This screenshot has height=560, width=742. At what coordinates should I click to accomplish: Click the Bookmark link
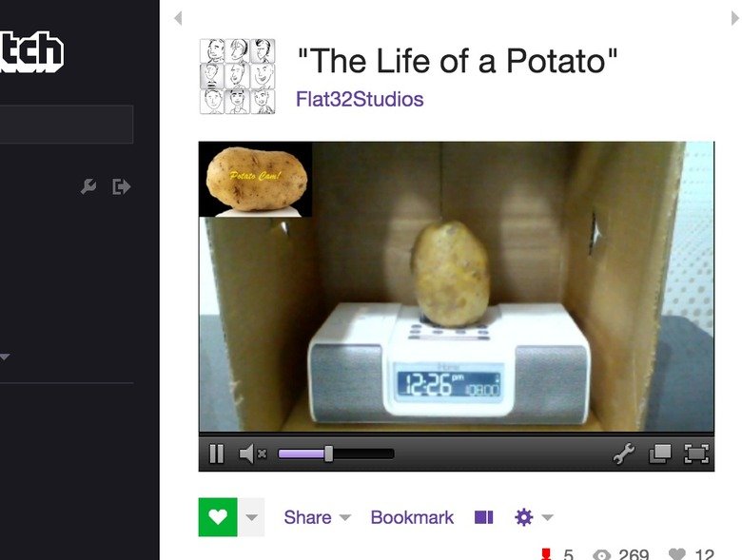pyautogui.click(x=412, y=517)
